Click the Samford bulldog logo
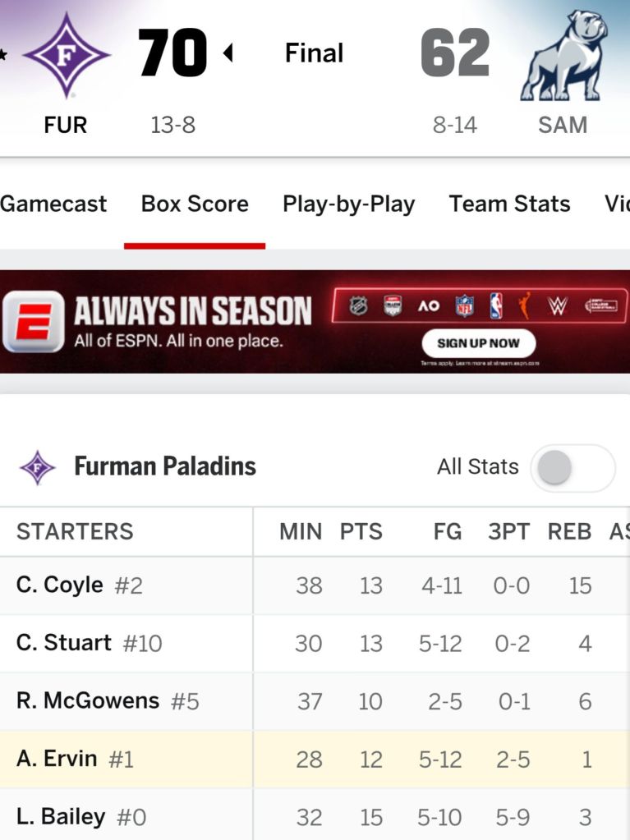Viewport: 630px width, 840px height. tap(563, 56)
